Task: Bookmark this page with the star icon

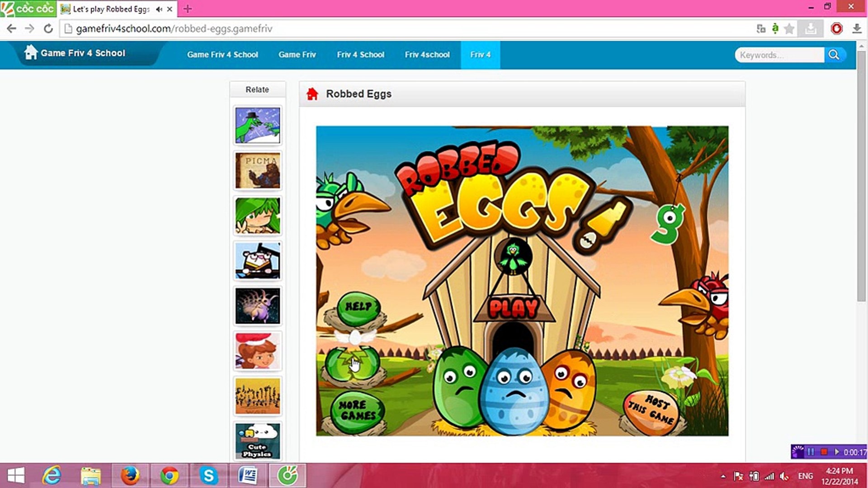Action: 789,29
